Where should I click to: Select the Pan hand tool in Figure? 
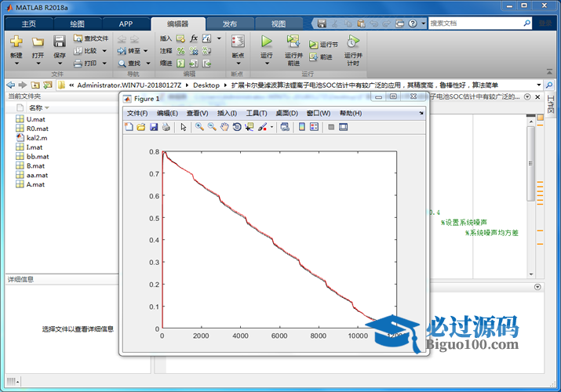(x=224, y=127)
